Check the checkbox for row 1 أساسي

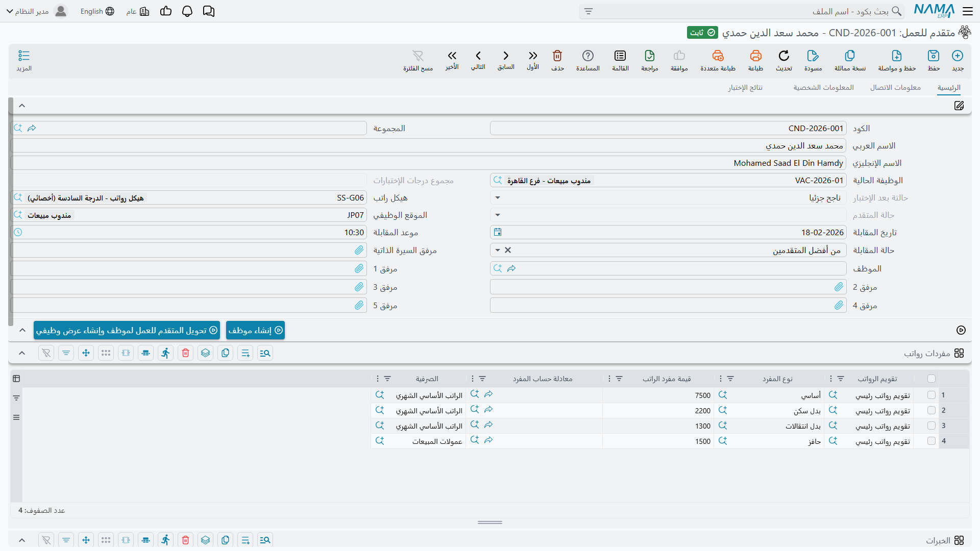[932, 395]
